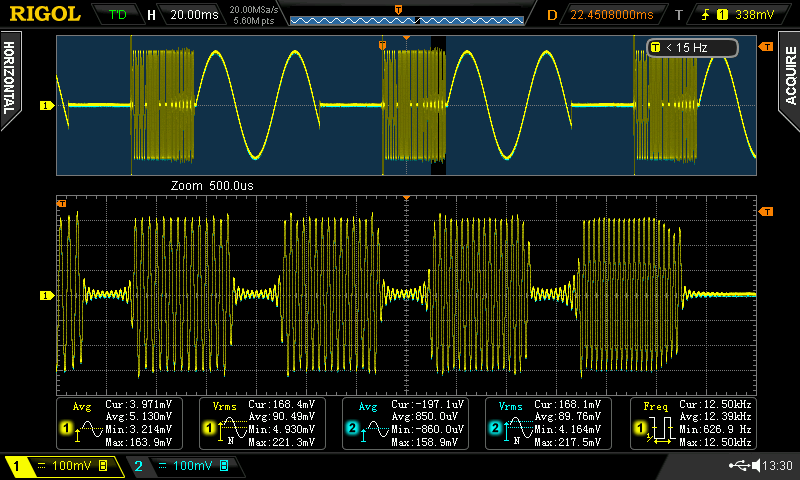Click the trigger level marker beside zoom waveform
The height and width of the screenshot is (480, 800).
pos(765,211)
